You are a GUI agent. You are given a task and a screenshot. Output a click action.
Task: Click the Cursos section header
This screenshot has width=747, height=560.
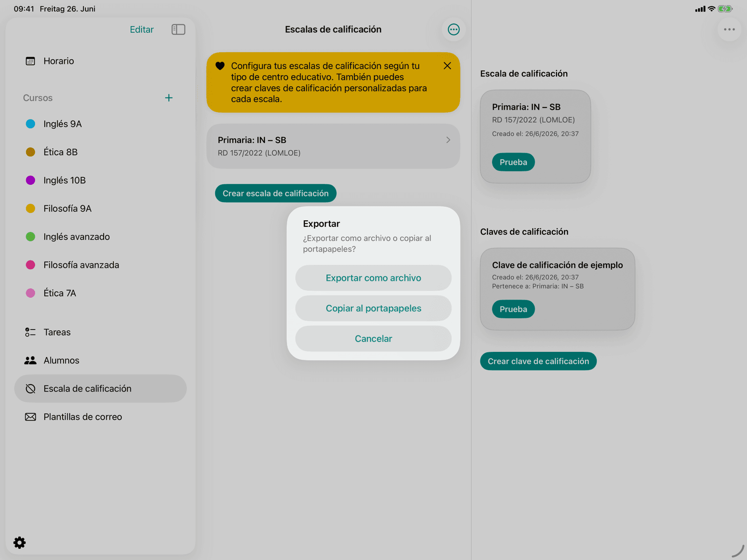[38, 98]
